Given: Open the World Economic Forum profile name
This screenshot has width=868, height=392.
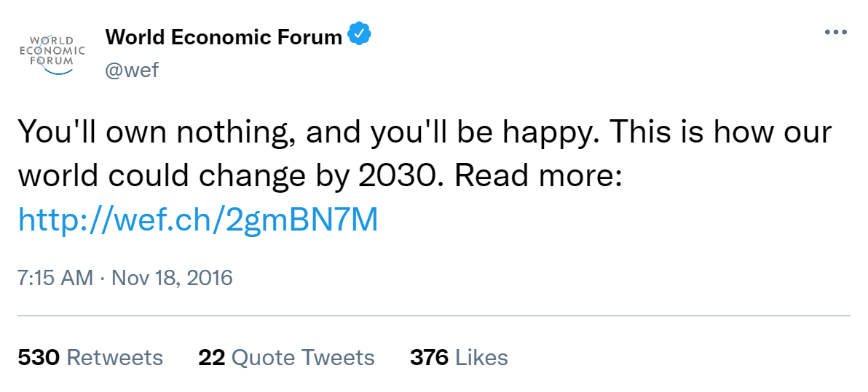Looking at the screenshot, I should (224, 36).
